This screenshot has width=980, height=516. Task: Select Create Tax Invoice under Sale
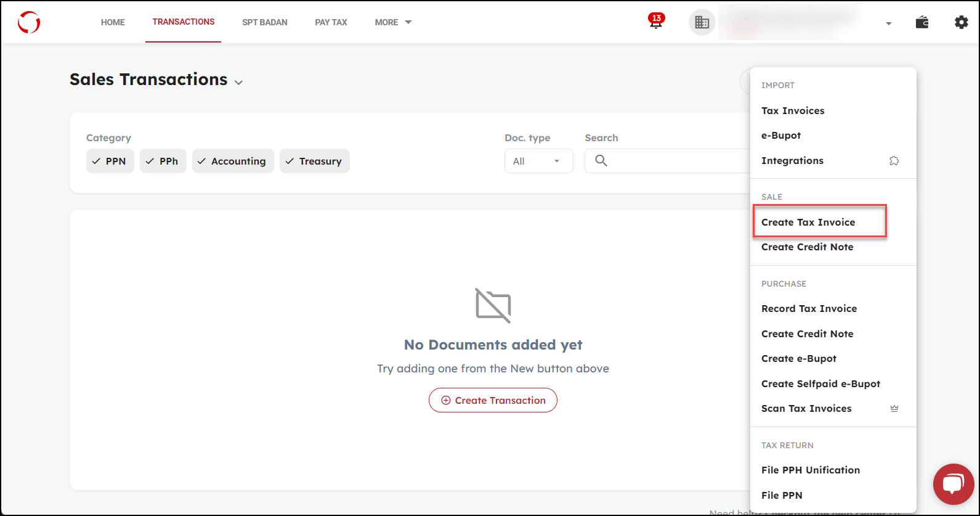pos(808,223)
